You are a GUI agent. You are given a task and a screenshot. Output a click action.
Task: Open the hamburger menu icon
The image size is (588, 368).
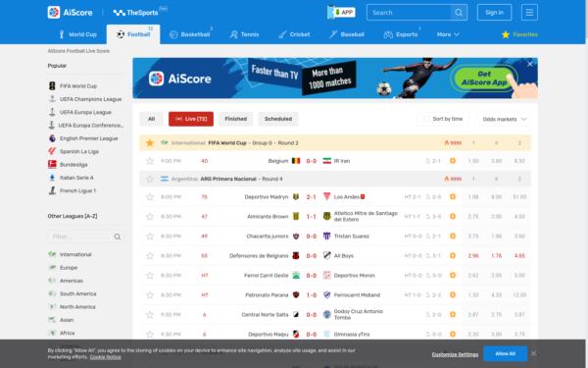(x=529, y=13)
